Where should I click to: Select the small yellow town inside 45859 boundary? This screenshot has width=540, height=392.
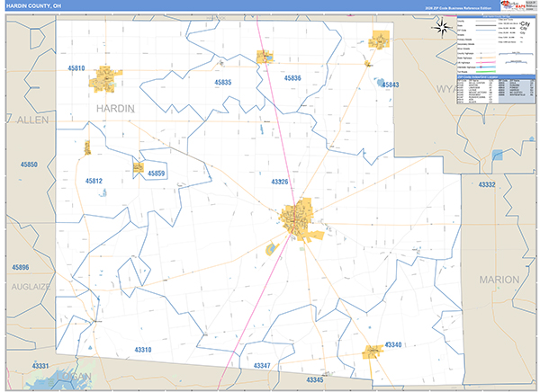tap(139, 167)
